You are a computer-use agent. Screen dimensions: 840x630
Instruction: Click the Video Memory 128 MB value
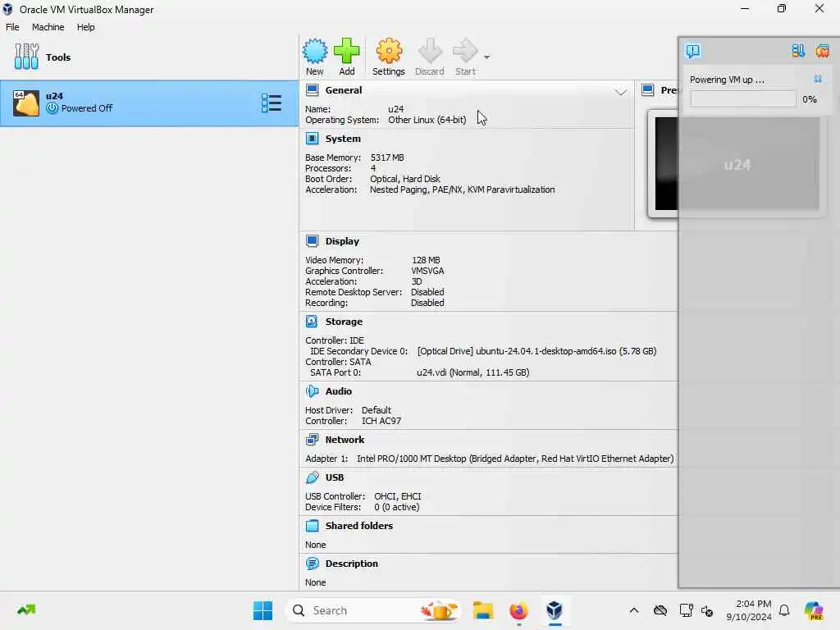coord(426,260)
